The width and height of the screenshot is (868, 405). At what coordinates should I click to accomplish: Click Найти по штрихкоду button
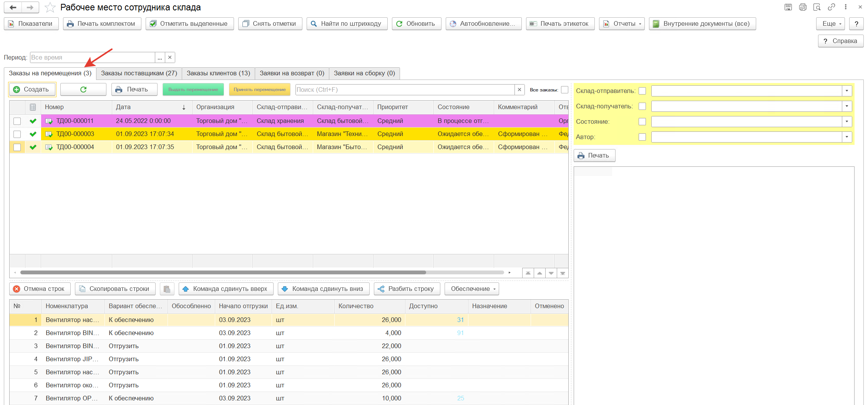coord(347,24)
